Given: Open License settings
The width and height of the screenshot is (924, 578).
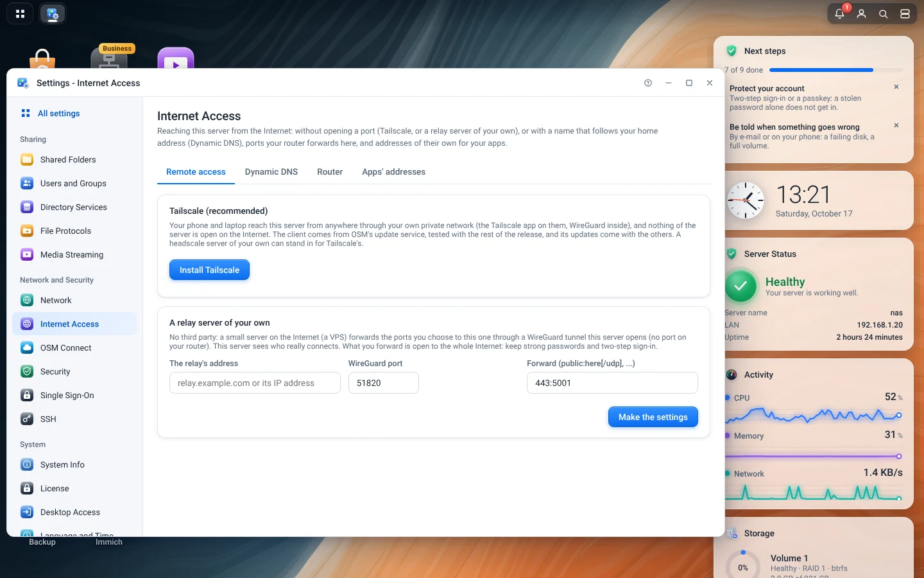Looking at the screenshot, I should coord(74,488).
